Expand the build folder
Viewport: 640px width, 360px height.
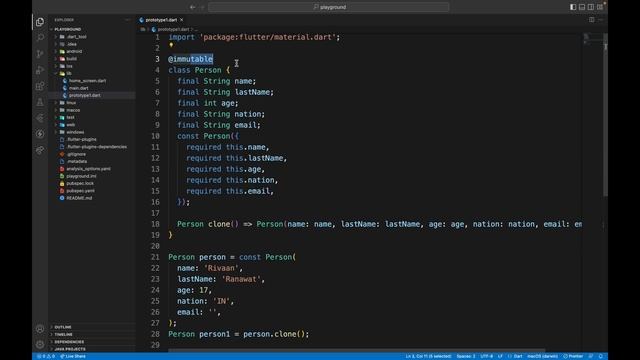point(71,59)
